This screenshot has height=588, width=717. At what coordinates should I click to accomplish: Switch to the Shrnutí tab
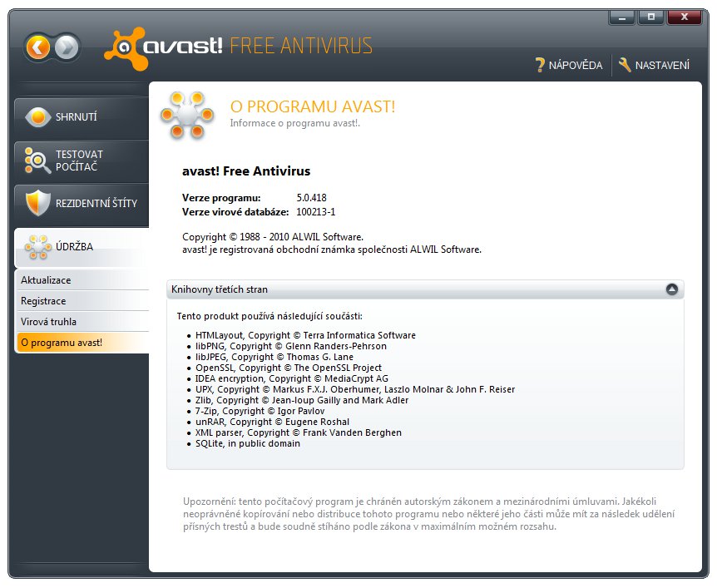point(82,117)
